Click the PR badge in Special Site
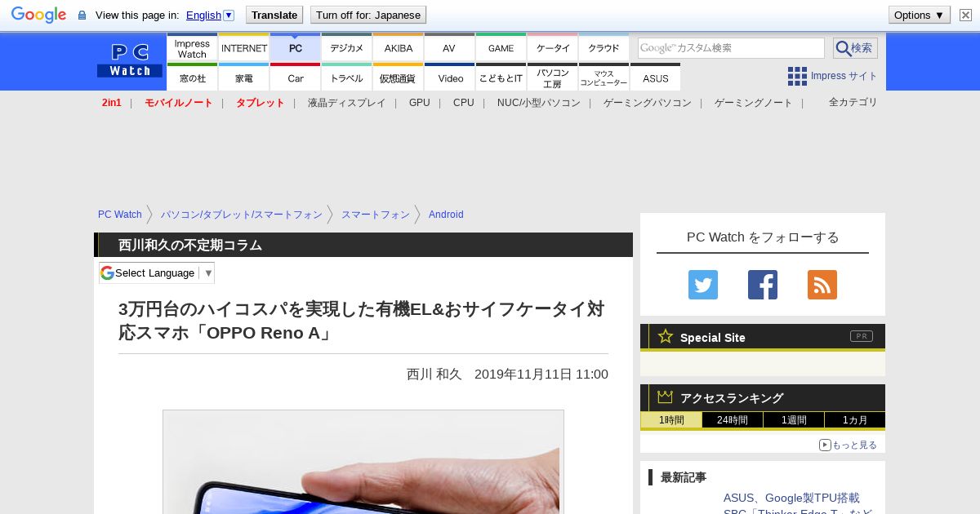The height and width of the screenshot is (514, 980). pyautogui.click(x=862, y=336)
